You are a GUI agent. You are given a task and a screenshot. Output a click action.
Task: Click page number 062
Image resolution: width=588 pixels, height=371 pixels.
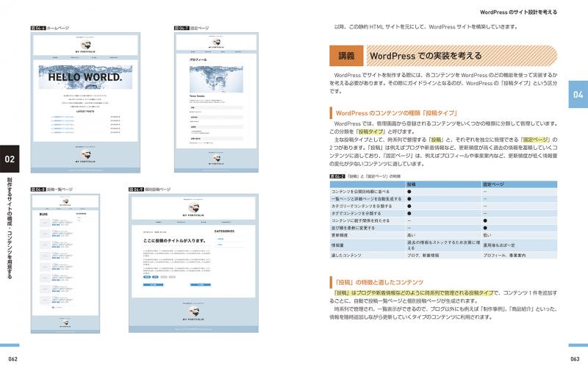coord(12,359)
